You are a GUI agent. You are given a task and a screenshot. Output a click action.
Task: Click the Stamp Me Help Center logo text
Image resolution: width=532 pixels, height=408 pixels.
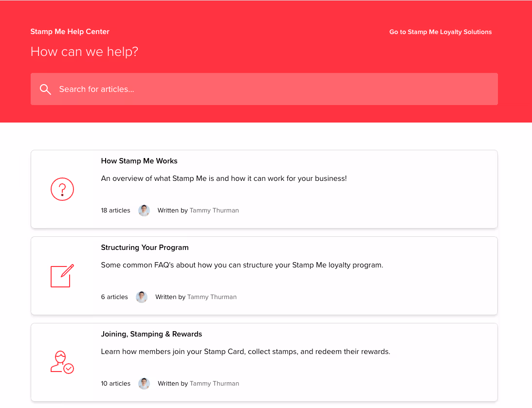point(70,31)
